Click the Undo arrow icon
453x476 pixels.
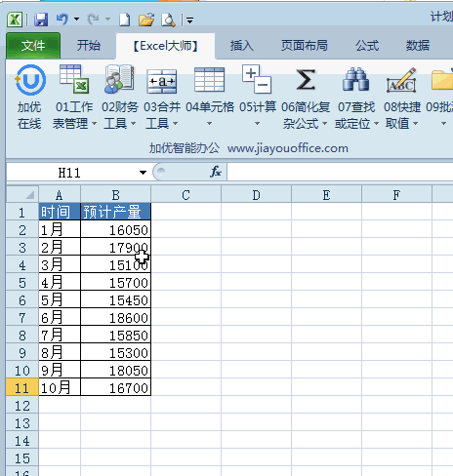coord(62,20)
